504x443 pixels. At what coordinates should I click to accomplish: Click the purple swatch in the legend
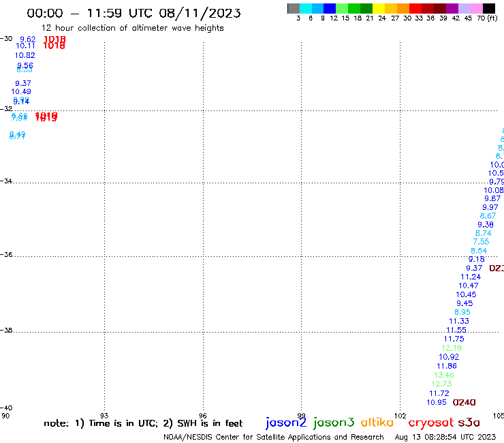tap(452, 8)
